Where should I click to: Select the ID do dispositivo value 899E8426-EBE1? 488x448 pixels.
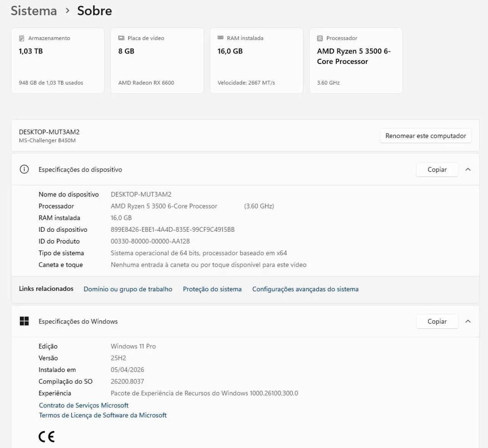[x=173, y=230]
